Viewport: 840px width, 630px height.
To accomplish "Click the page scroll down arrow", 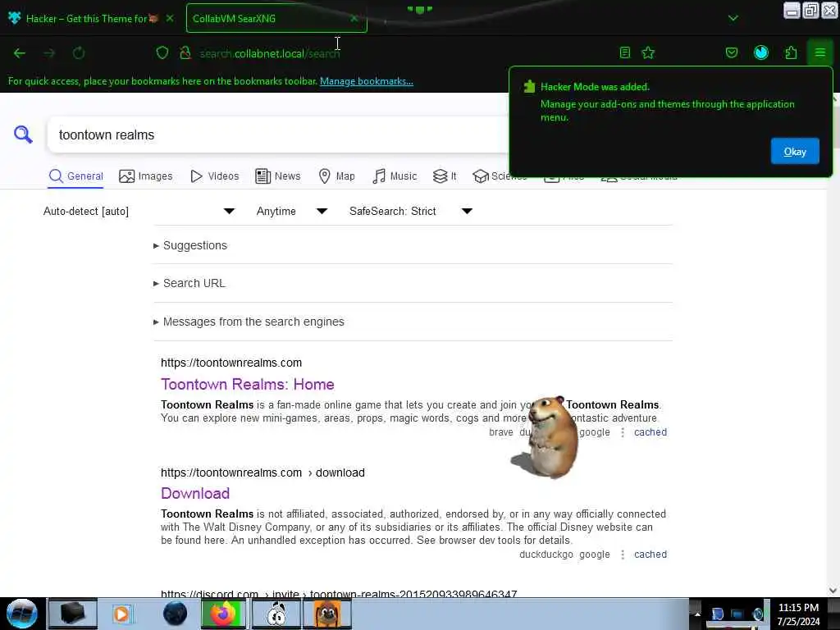I will (833, 591).
